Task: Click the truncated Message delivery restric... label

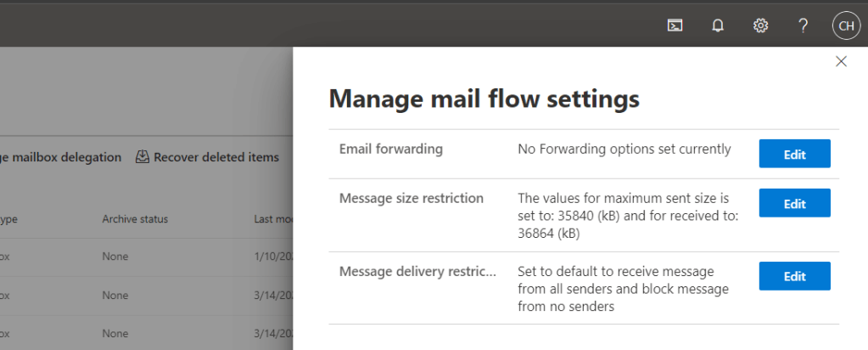Action: [x=415, y=271]
